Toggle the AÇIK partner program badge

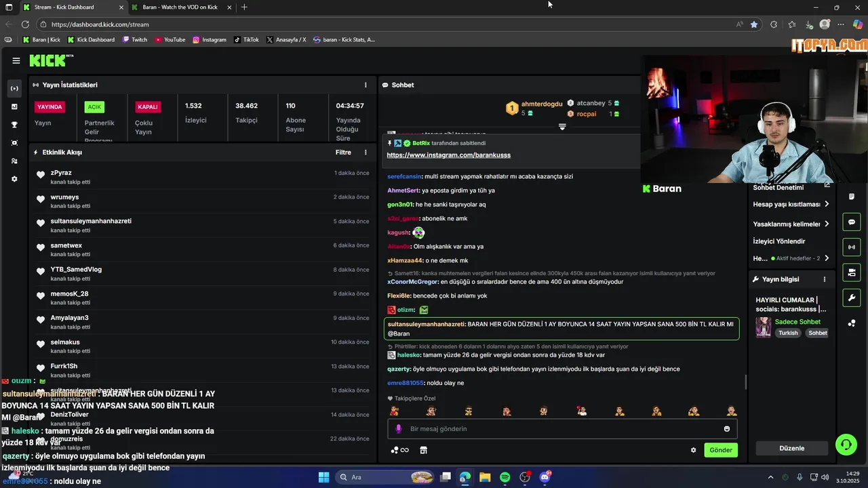(94, 106)
